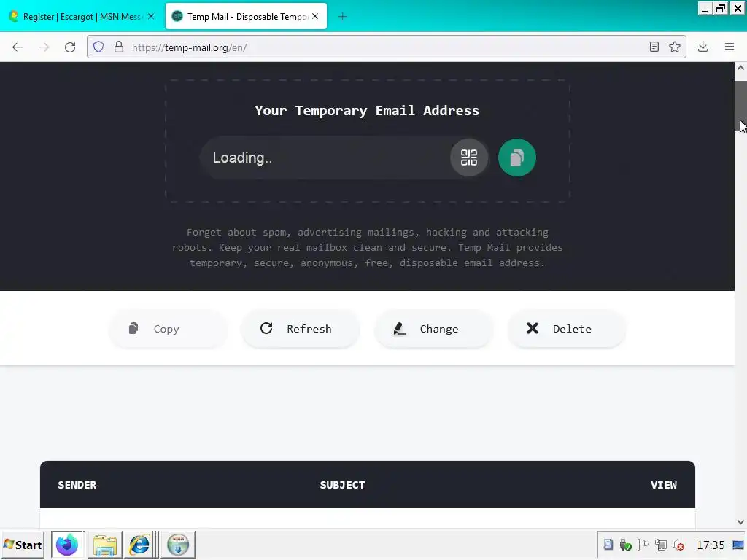The image size is (747, 560).
Task: Click the taskbar clock showing 17:35
Action: click(711, 545)
